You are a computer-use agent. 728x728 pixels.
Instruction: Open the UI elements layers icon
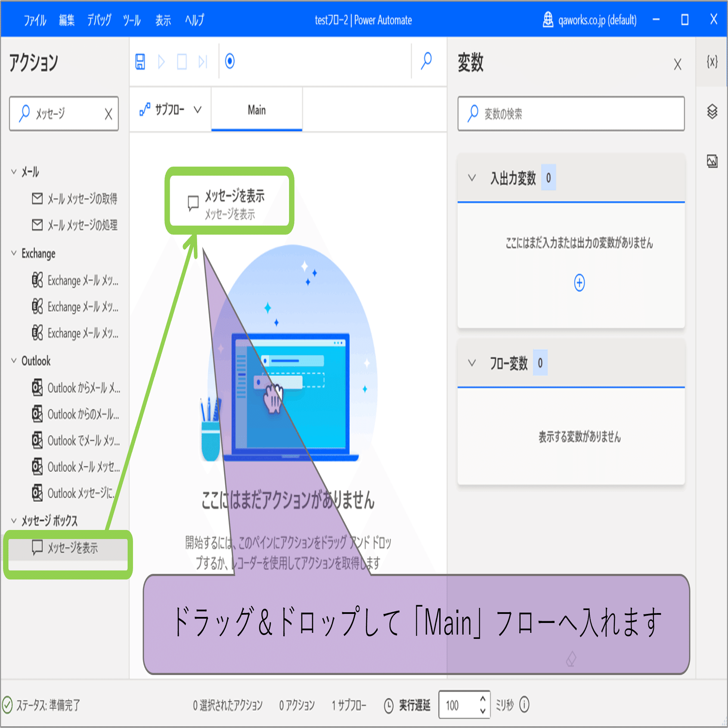click(x=712, y=112)
